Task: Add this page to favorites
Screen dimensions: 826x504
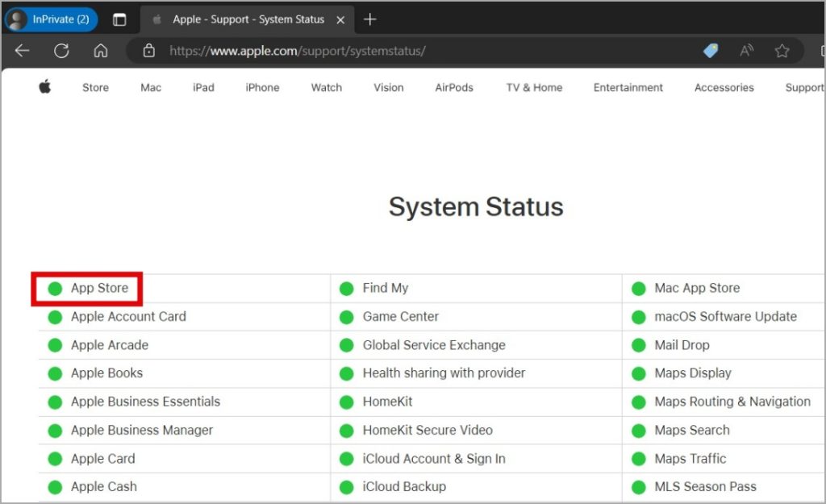Action: [782, 51]
